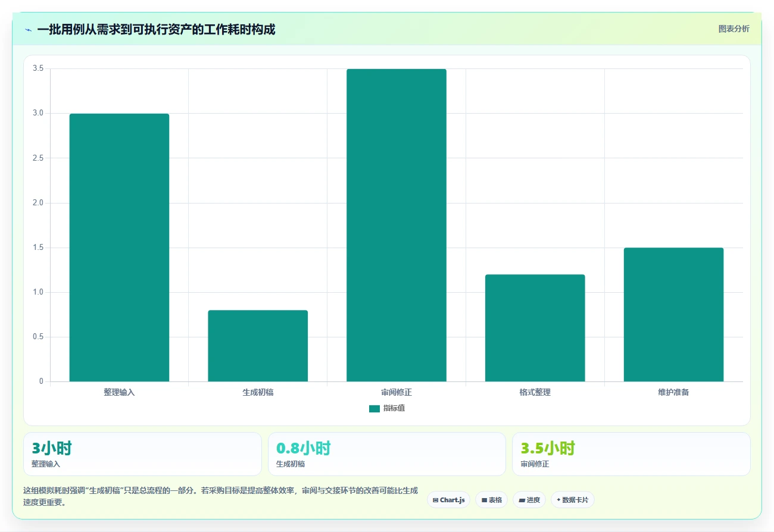Click the 整理输入 bar in chart
The height and width of the screenshot is (532, 774).
click(119, 248)
